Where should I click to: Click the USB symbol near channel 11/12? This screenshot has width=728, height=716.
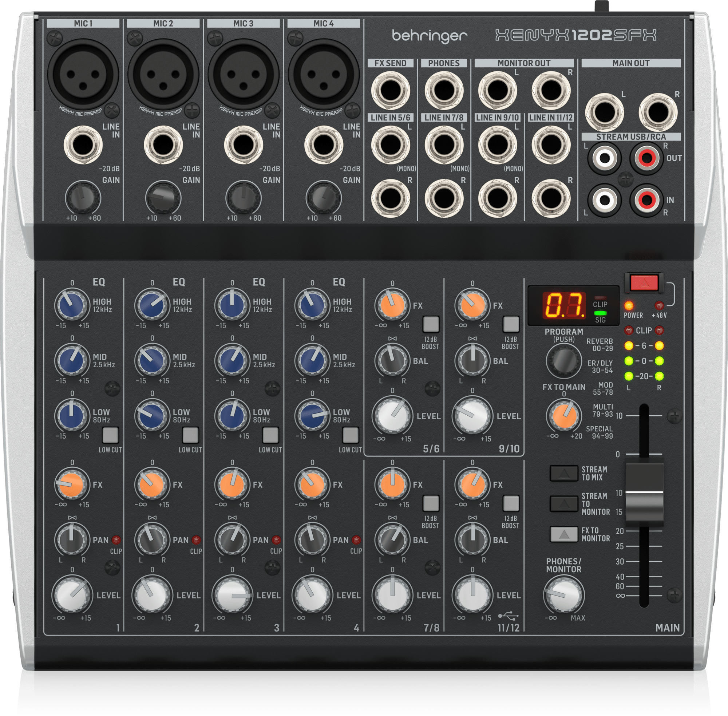coord(509,616)
